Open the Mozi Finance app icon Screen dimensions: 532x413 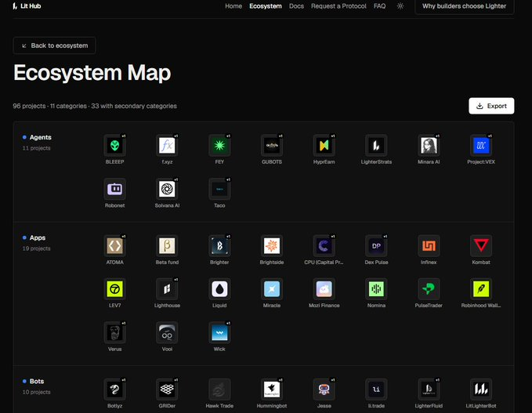tap(324, 289)
